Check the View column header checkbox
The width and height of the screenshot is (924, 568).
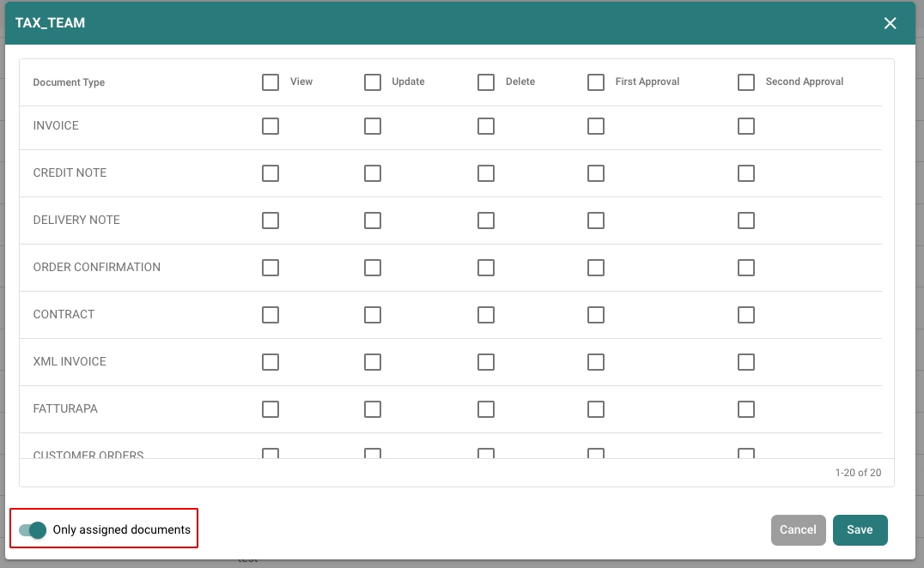271,82
